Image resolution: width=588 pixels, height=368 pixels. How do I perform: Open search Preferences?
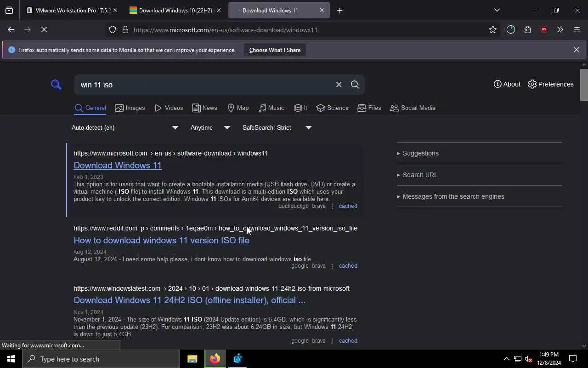[x=551, y=84]
